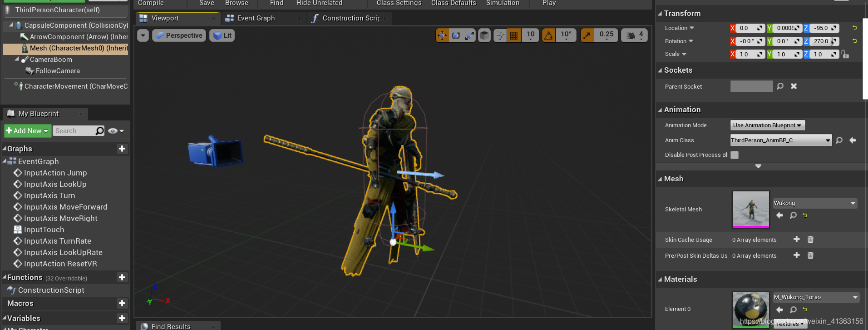Viewport: 868px width, 330px height.
Task: Toggle view options eye icon in My Blueprint
Action: pyautogui.click(x=116, y=131)
